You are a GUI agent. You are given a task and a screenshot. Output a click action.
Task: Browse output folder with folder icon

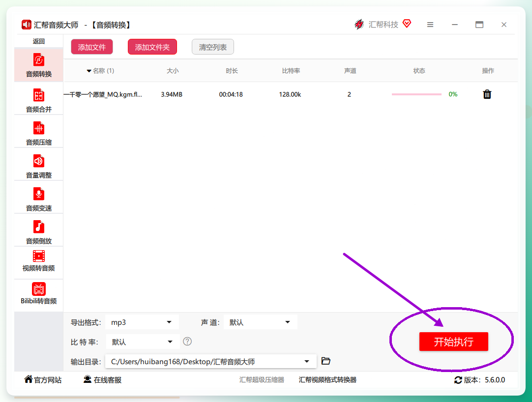tap(325, 361)
